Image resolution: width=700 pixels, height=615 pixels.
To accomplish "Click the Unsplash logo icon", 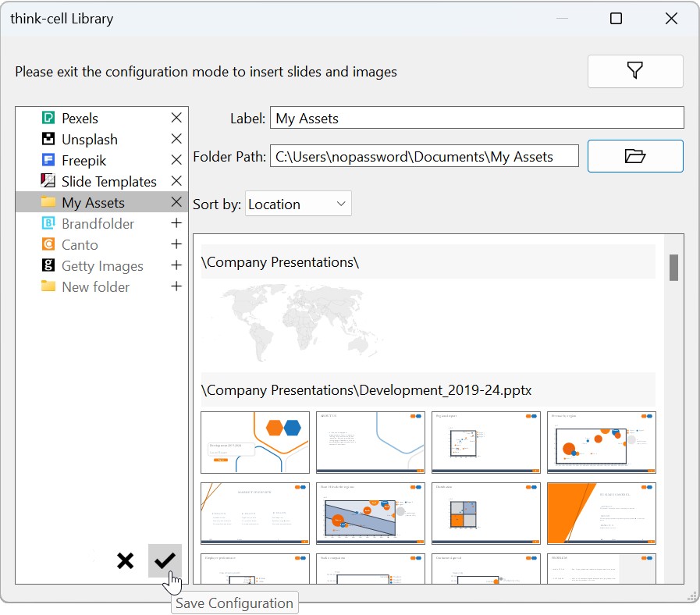I will [x=48, y=138].
